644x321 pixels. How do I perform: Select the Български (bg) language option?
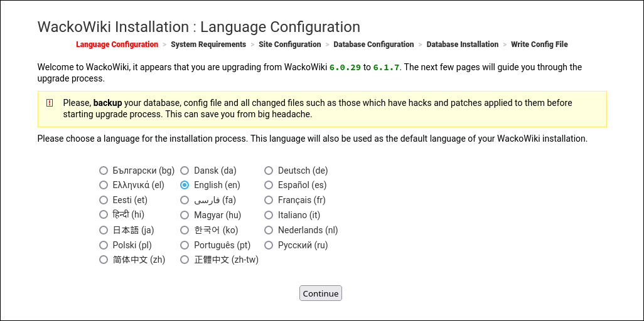104,171
